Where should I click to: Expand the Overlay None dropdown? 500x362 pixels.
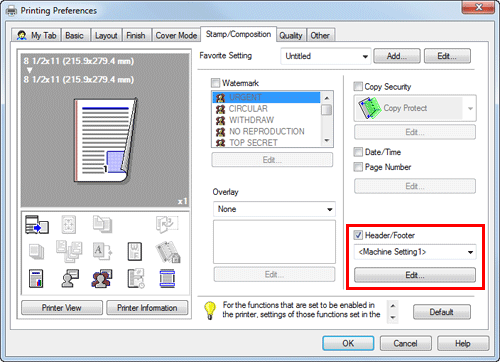274,209
